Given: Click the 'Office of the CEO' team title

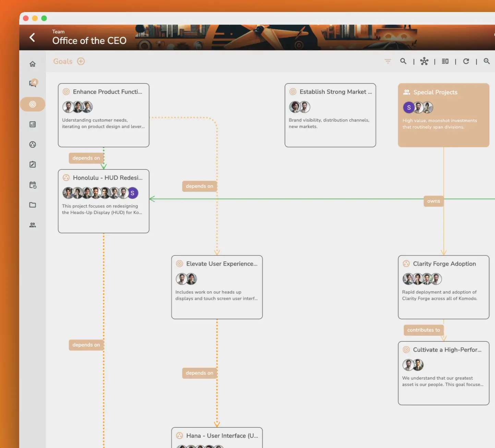Looking at the screenshot, I should (x=89, y=41).
